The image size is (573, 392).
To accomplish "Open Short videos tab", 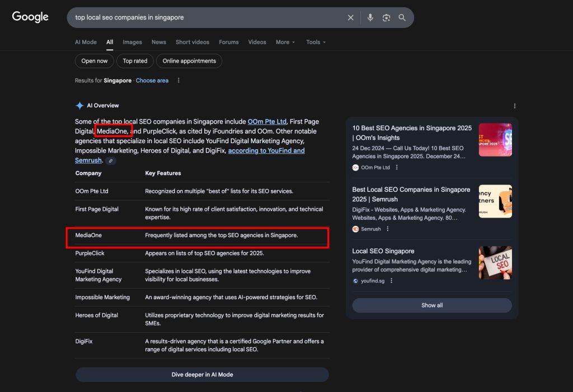I will click(x=192, y=42).
